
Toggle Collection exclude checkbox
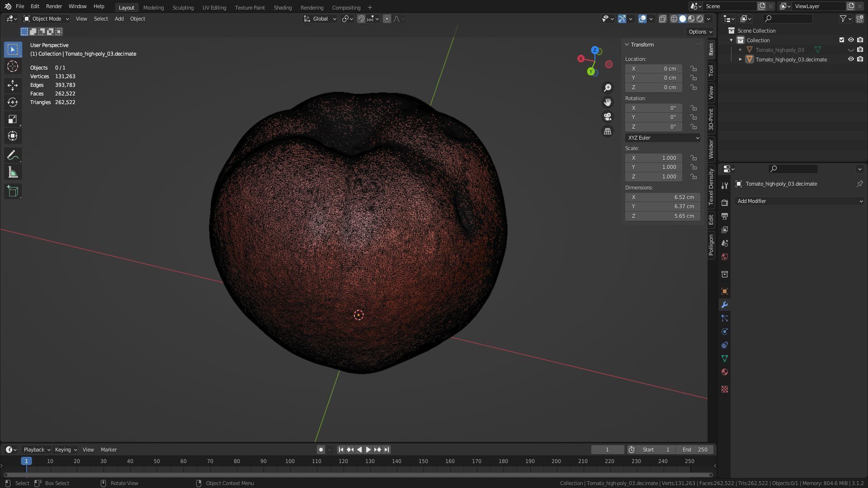[842, 40]
